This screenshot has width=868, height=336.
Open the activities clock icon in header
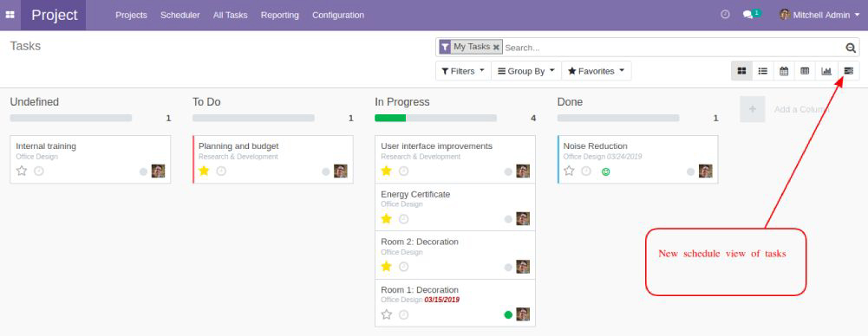[x=725, y=15]
